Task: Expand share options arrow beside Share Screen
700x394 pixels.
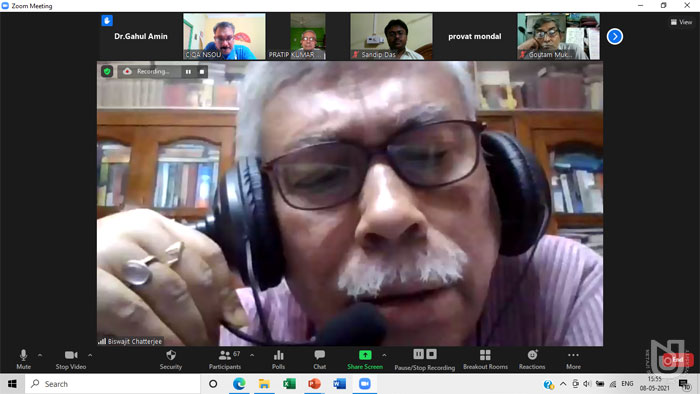Action: pyautogui.click(x=384, y=355)
